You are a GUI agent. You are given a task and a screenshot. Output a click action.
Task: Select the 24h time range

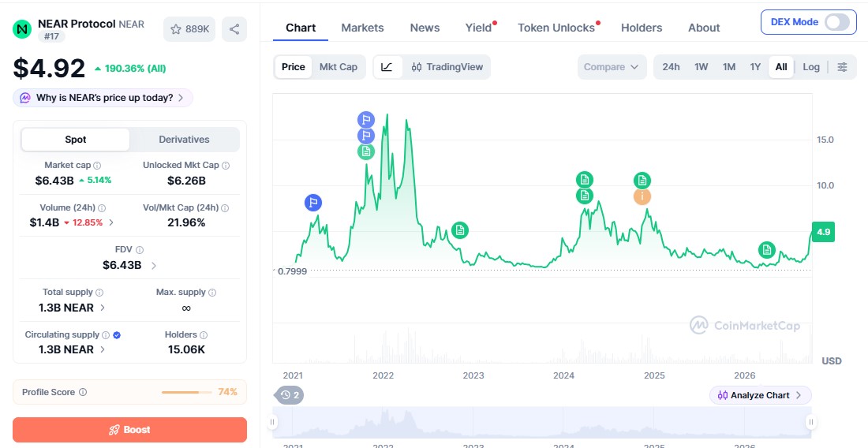pyautogui.click(x=671, y=67)
